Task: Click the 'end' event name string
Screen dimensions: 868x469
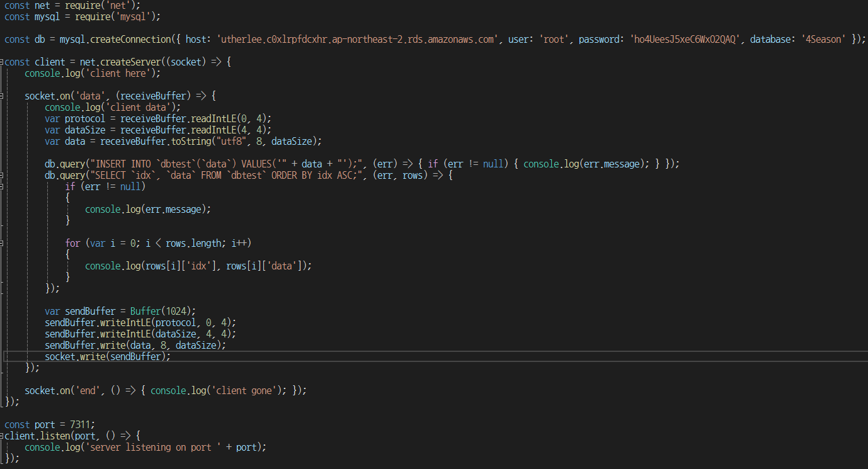Action: click(x=88, y=391)
